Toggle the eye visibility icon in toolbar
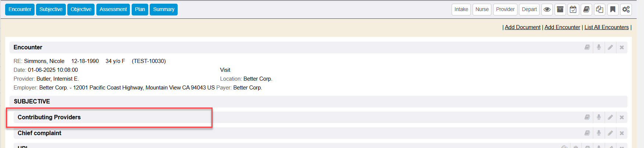Image resolution: width=644 pixels, height=148 pixels. (x=547, y=10)
